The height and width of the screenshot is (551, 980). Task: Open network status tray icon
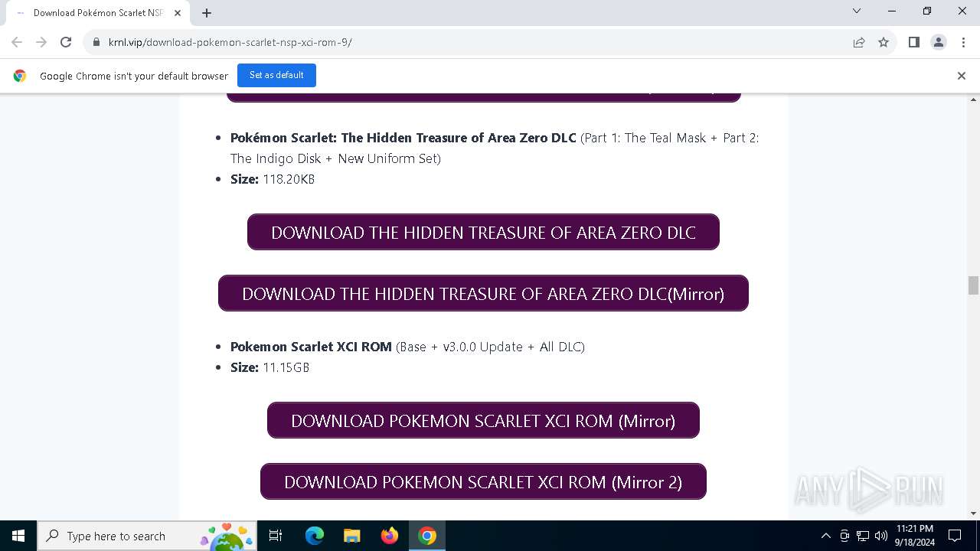(863, 536)
